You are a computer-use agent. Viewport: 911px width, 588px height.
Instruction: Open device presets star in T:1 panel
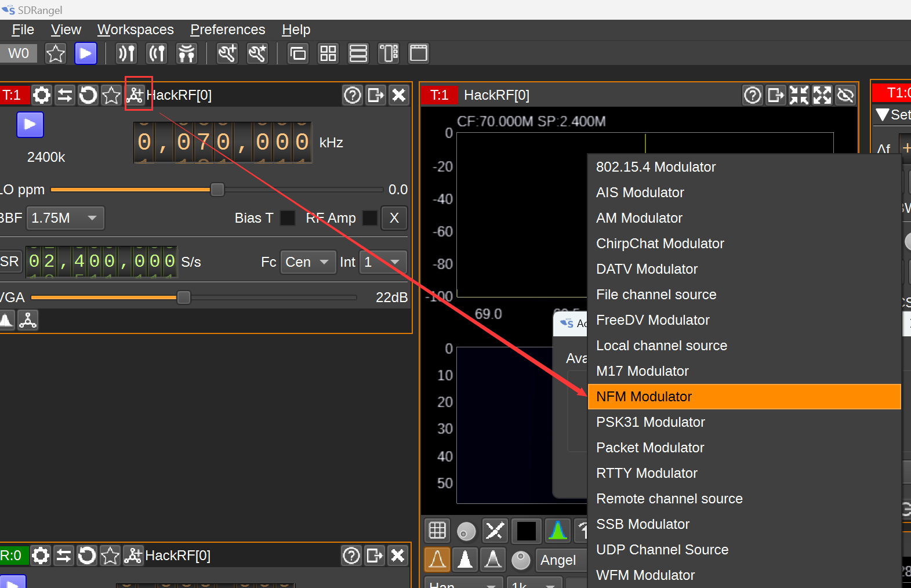(111, 95)
